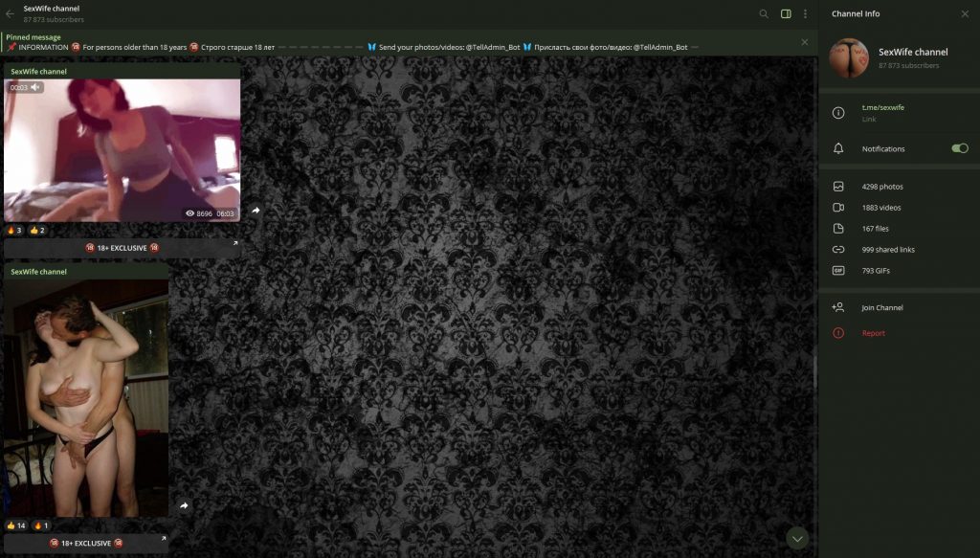Browse the 793 GIFs
This screenshot has height=558, width=980.
pos(878,271)
